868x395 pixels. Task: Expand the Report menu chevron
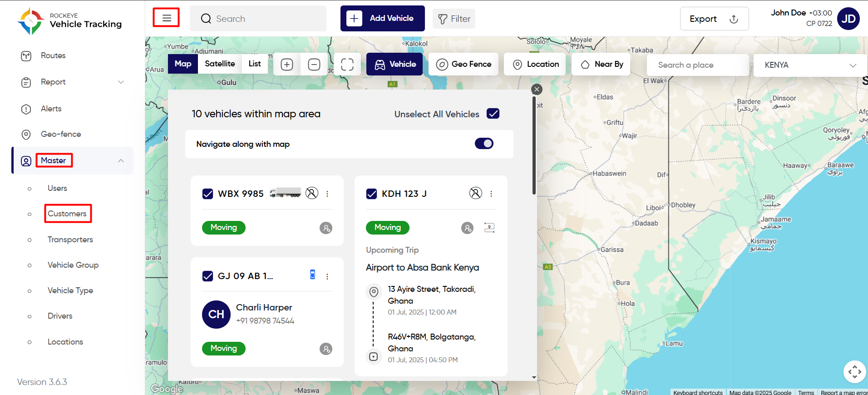(121, 82)
